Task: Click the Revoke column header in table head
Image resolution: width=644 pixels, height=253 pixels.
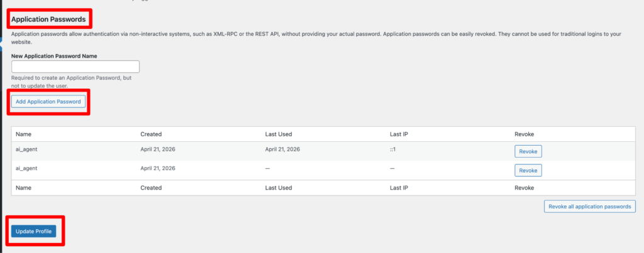Action: (x=524, y=134)
